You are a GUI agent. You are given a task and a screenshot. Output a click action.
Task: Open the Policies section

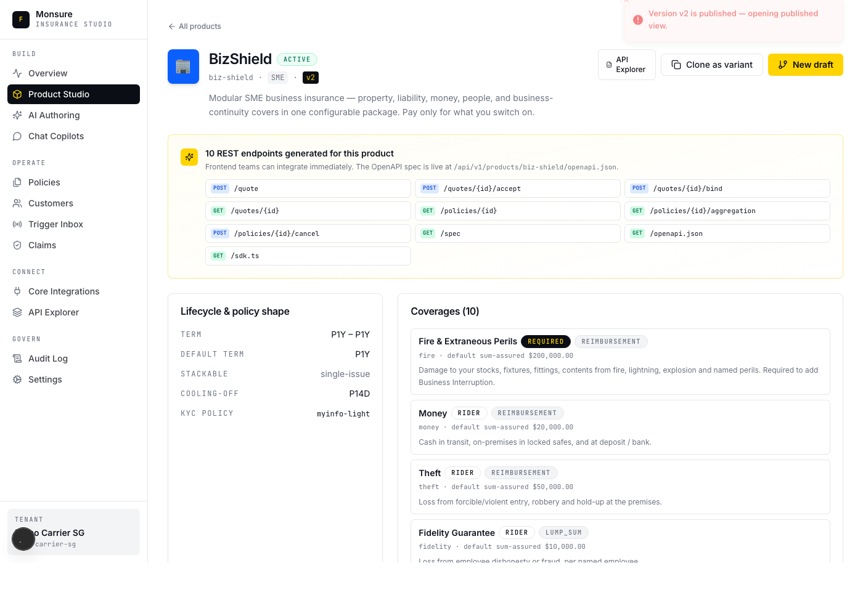44,182
